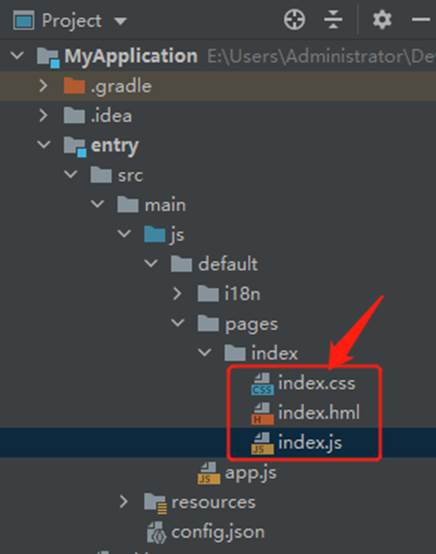Collapse the main folder chevron
This screenshot has width=436, height=554.
tap(98, 204)
